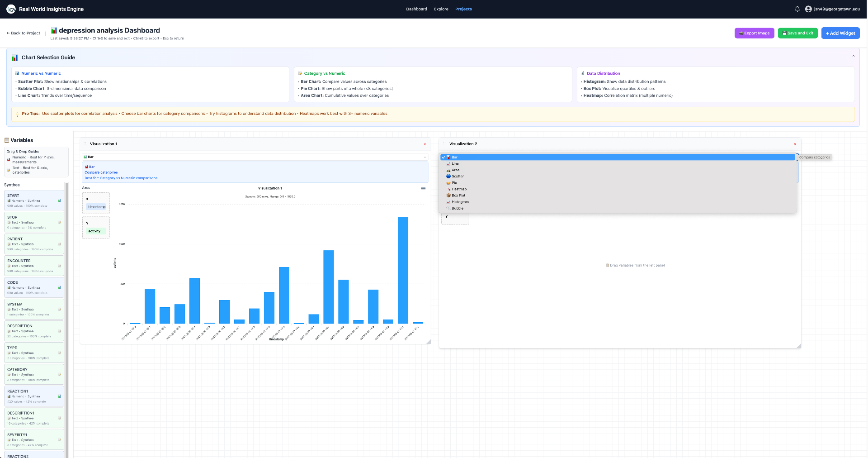Select the START variable card

[34, 200]
